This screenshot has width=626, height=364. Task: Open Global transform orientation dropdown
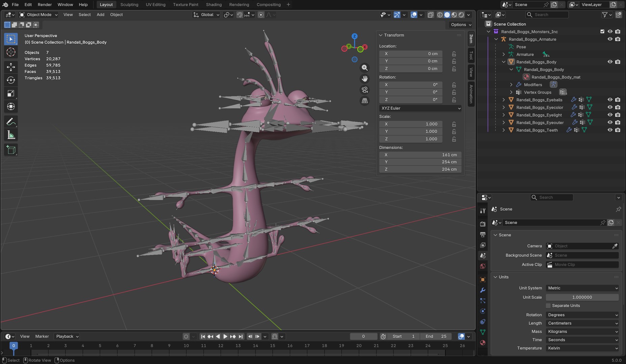click(x=206, y=15)
